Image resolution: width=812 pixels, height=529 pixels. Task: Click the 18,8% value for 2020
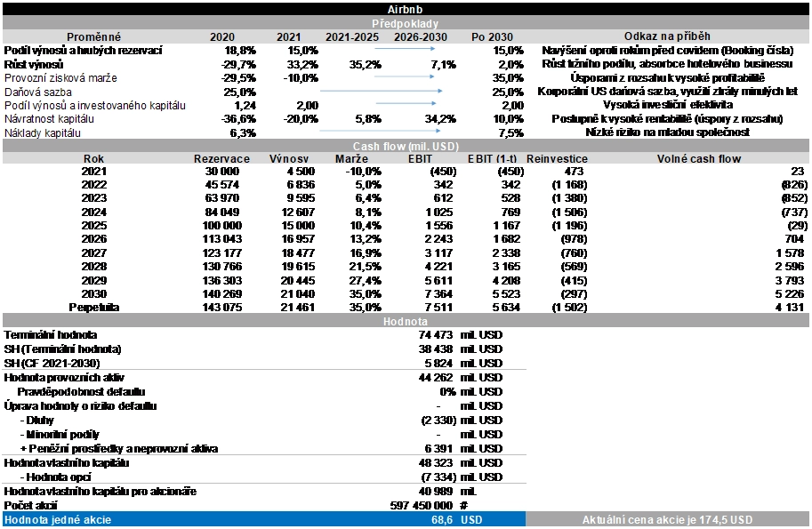point(240,50)
